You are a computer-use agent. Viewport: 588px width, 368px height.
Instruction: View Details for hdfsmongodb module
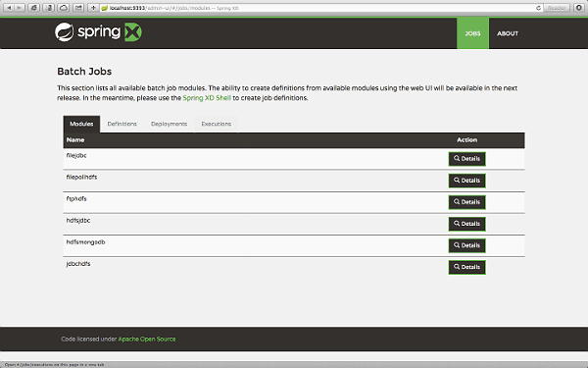tap(466, 245)
